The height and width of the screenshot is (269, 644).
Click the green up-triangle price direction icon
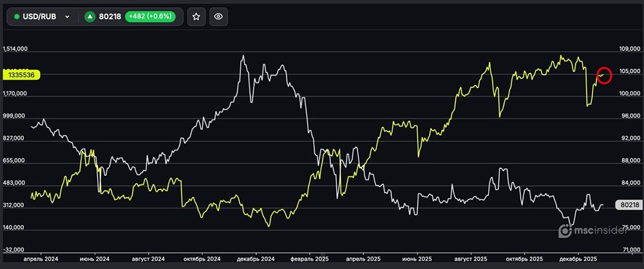[x=90, y=17]
